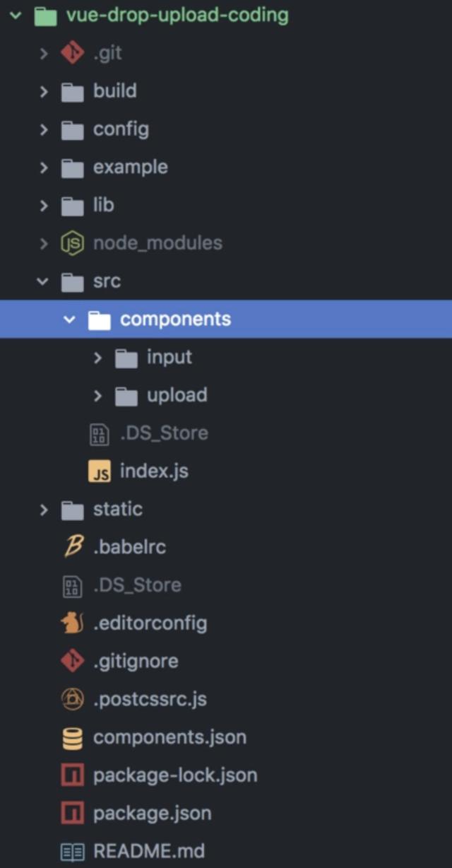
Task: Expand the static folder chevron
Action: pos(44,510)
